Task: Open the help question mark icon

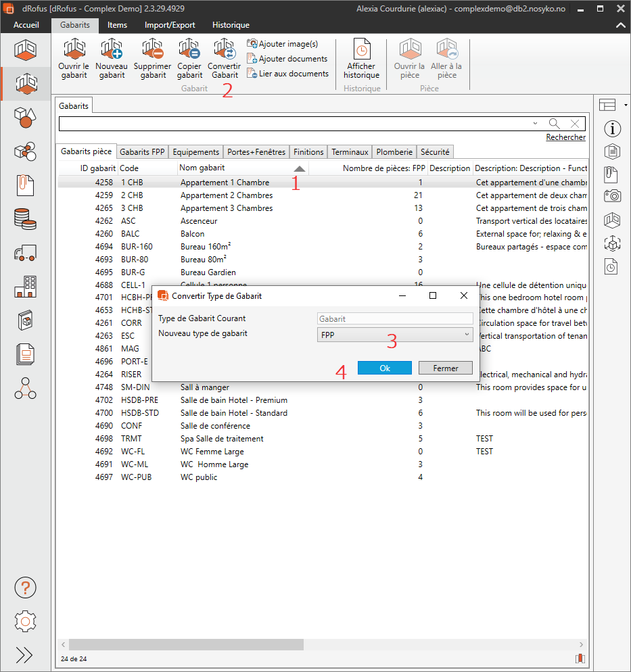Action: [25, 587]
